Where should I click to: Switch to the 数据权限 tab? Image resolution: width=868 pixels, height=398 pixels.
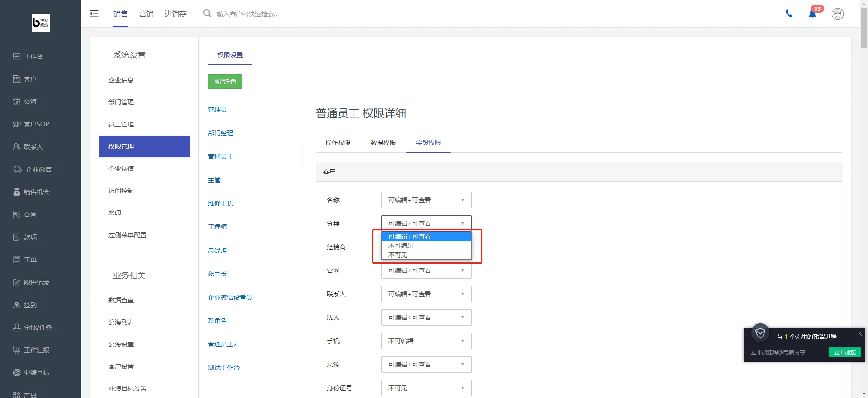[383, 143]
